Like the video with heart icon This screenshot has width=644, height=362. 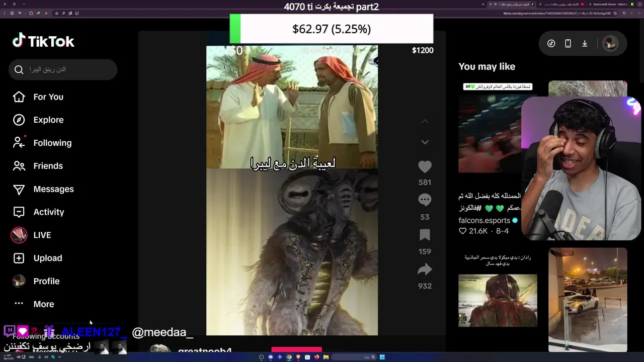[425, 167]
